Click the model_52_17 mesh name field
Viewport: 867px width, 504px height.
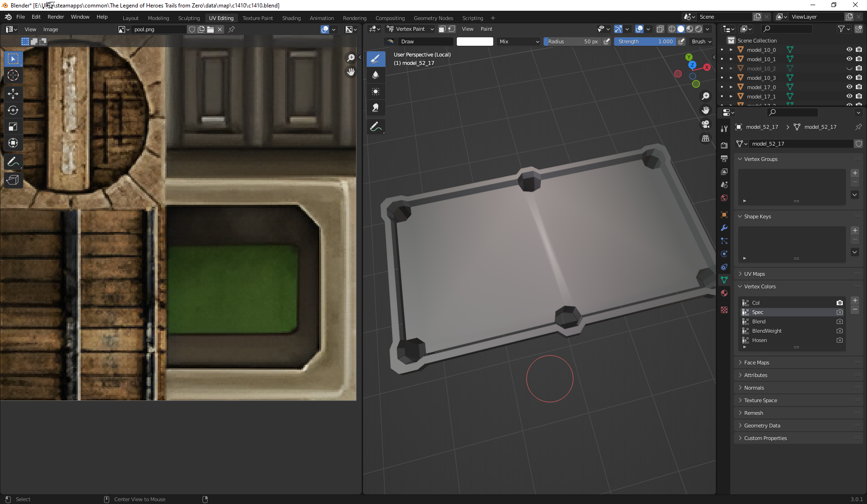(800, 144)
